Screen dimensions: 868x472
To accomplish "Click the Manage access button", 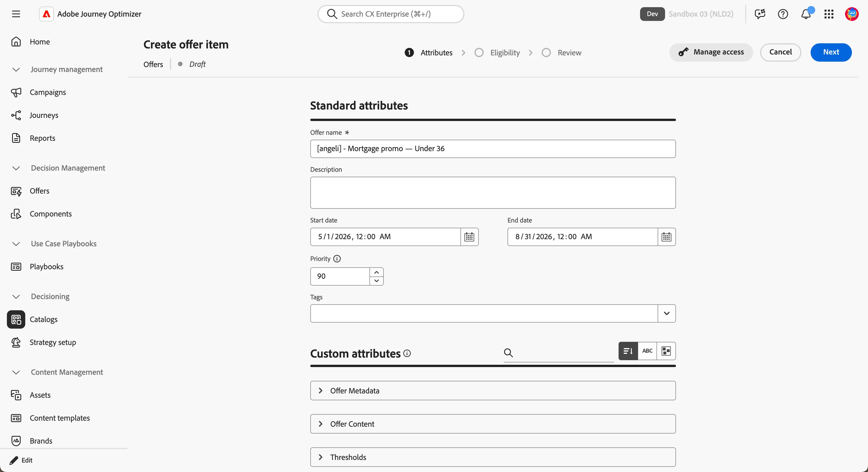I will click(x=711, y=52).
